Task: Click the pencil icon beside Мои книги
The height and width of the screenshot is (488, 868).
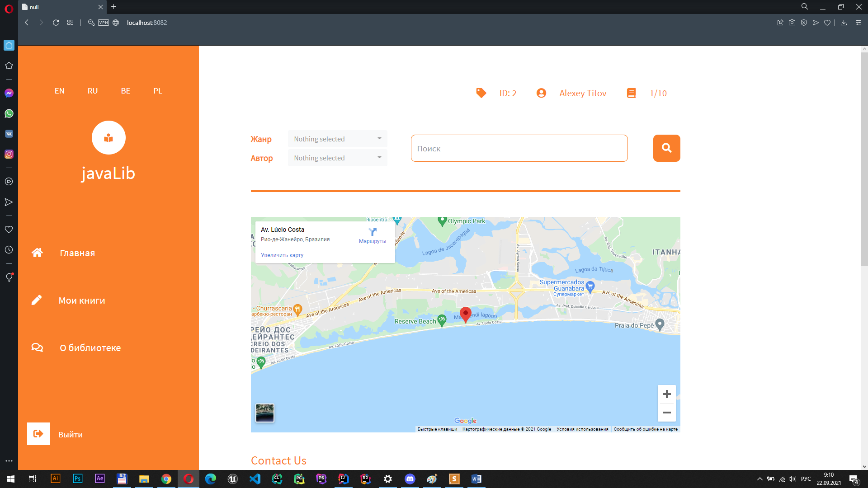Action: [37, 300]
